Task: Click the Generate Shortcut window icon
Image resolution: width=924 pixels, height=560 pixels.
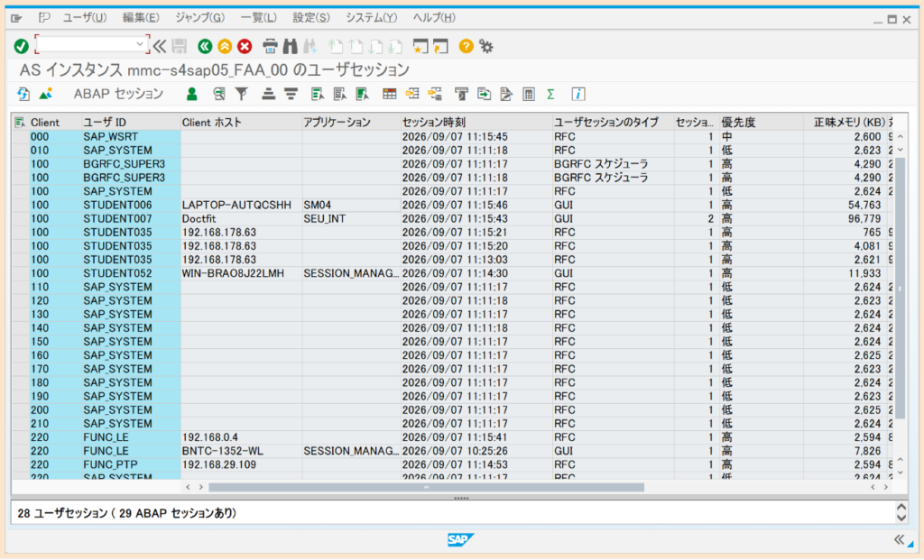Action: pos(440,46)
